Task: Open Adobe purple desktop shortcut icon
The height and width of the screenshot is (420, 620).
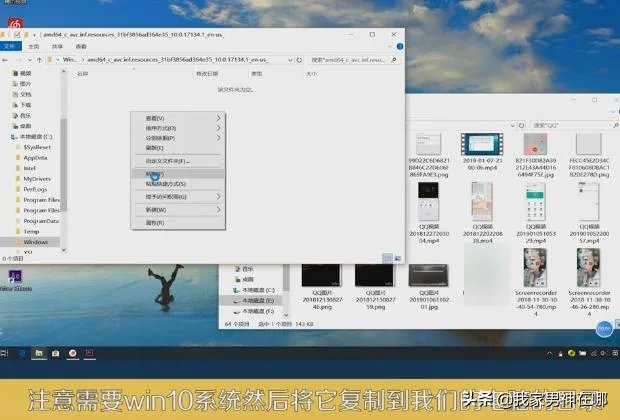Action: pos(15,276)
